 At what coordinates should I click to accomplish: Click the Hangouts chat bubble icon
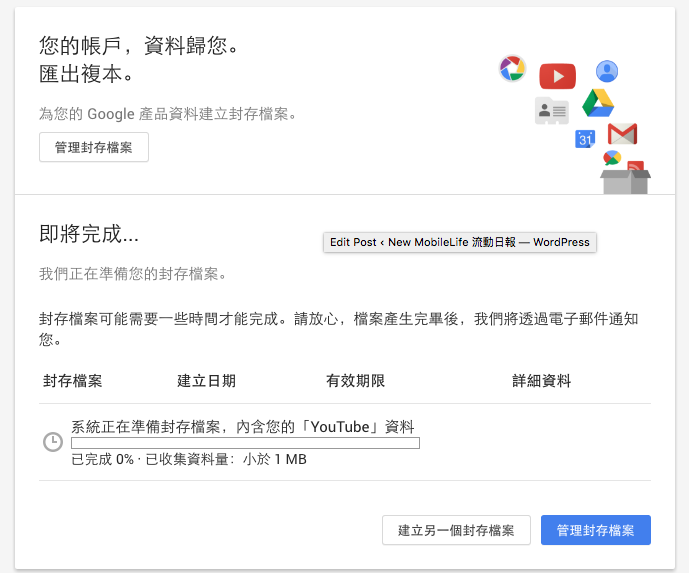coord(612,157)
